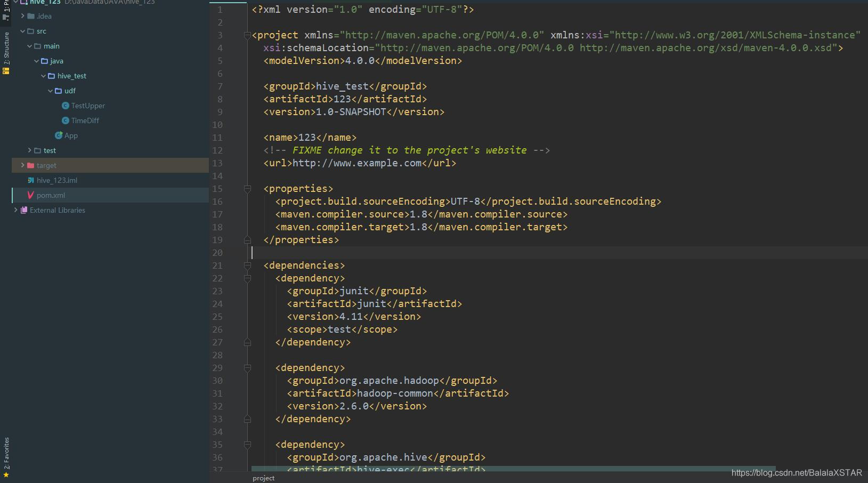Click the main folder icon
Image resolution: width=868 pixels, height=483 pixels.
tap(38, 46)
